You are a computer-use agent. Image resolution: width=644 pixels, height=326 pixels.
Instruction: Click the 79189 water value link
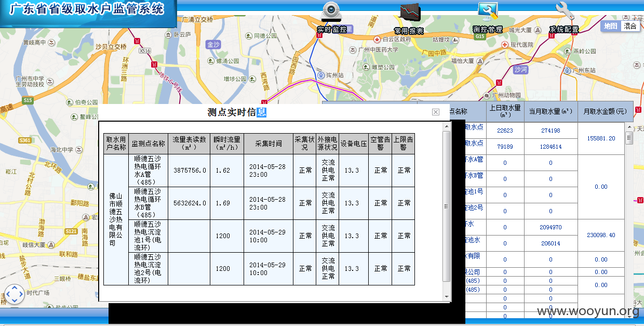pos(505,147)
